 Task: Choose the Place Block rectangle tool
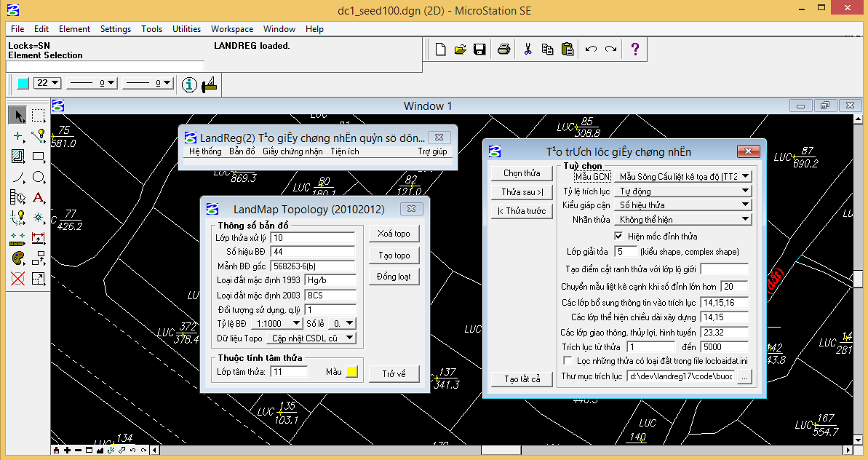coord(38,156)
